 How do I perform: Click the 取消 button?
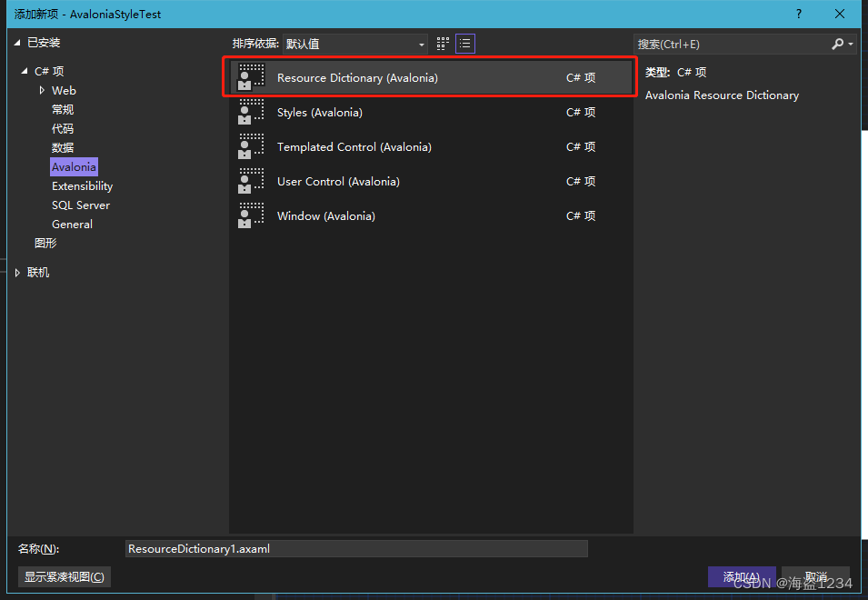815,576
